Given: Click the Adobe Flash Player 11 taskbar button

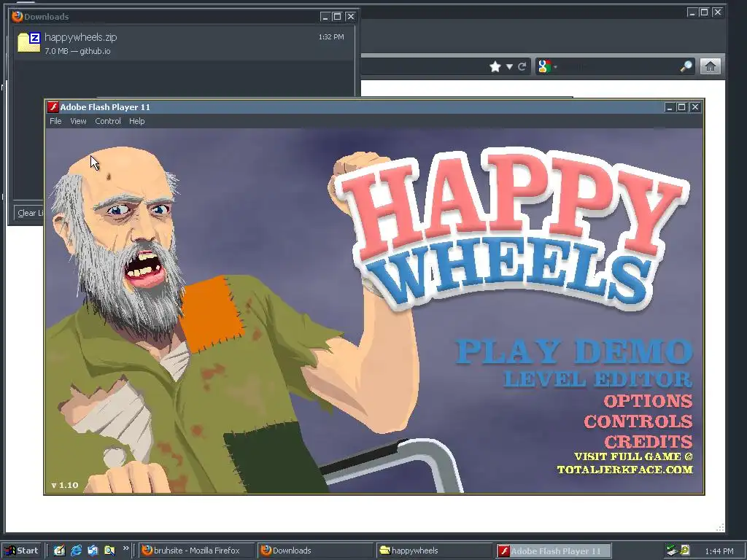Looking at the screenshot, I should pyautogui.click(x=553, y=551).
